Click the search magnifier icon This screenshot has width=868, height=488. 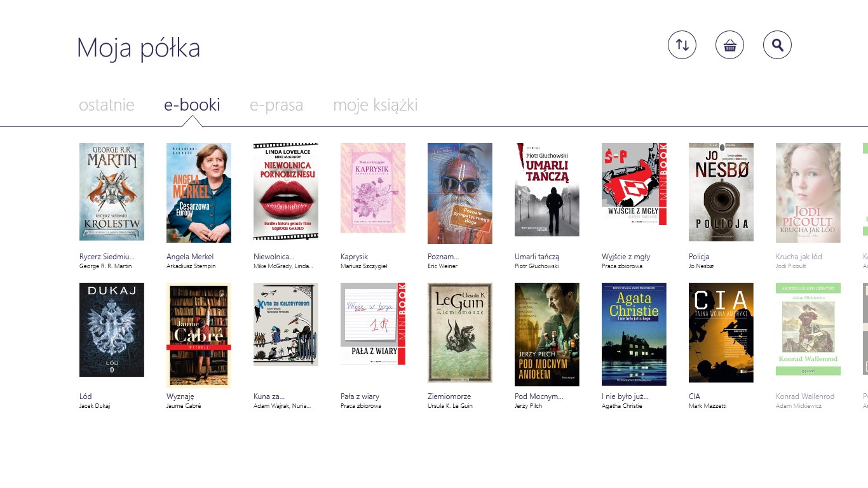click(x=777, y=45)
